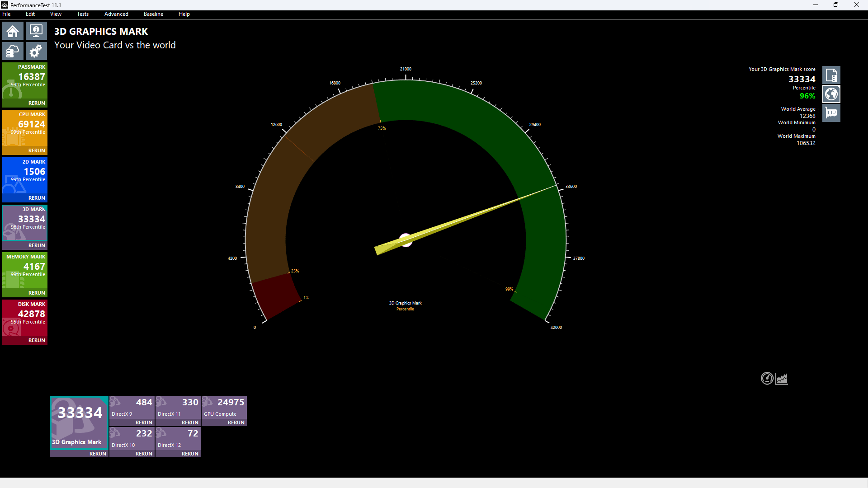Click the 33600 gauge scale label
This screenshot has height=488, width=868.
(x=571, y=187)
